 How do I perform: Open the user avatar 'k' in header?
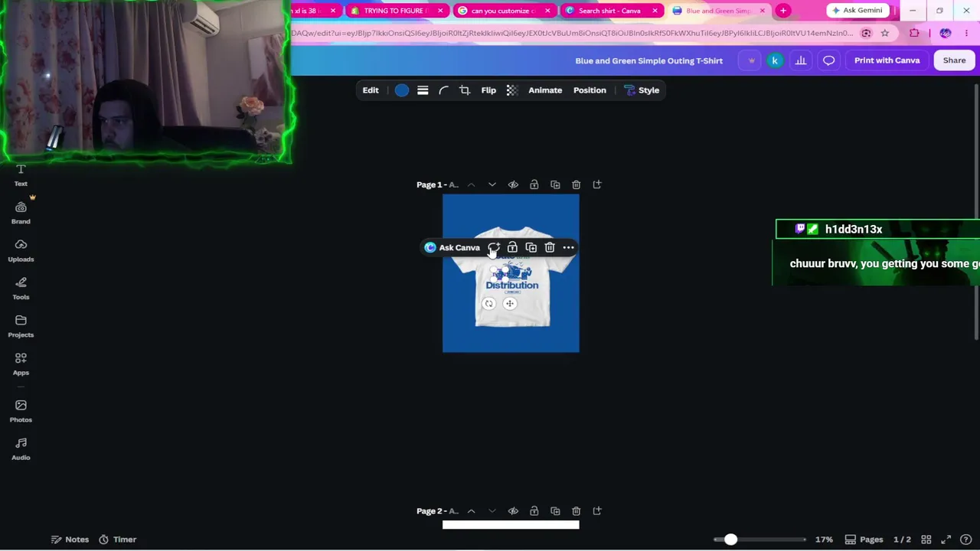(775, 60)
